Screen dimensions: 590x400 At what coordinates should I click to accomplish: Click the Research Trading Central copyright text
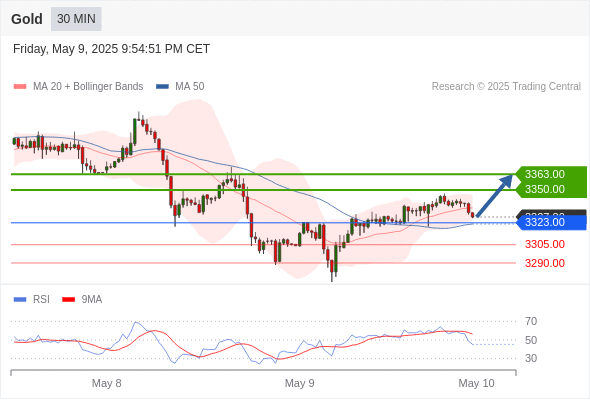(506, 87)
